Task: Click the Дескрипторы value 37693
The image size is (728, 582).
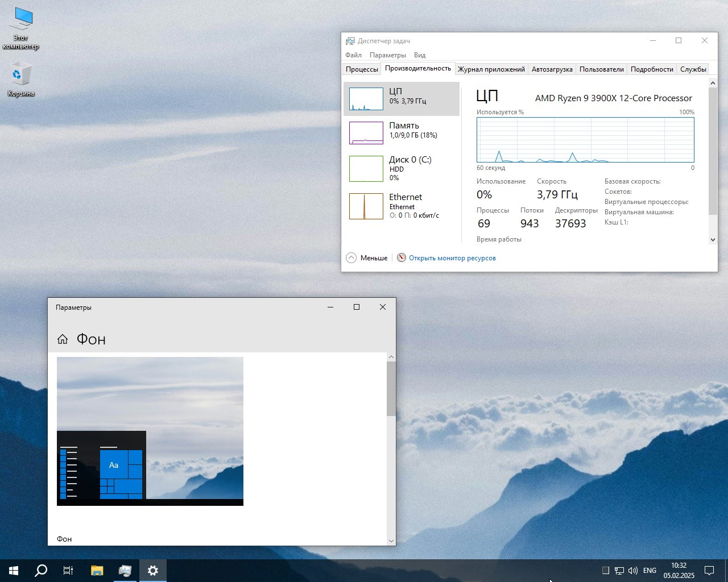Action: tap(570, 223)
